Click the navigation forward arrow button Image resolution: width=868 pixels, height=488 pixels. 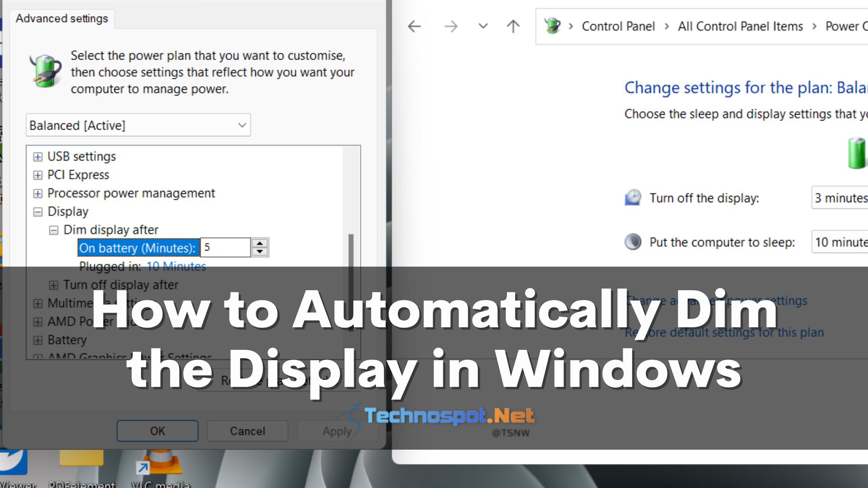451,25
